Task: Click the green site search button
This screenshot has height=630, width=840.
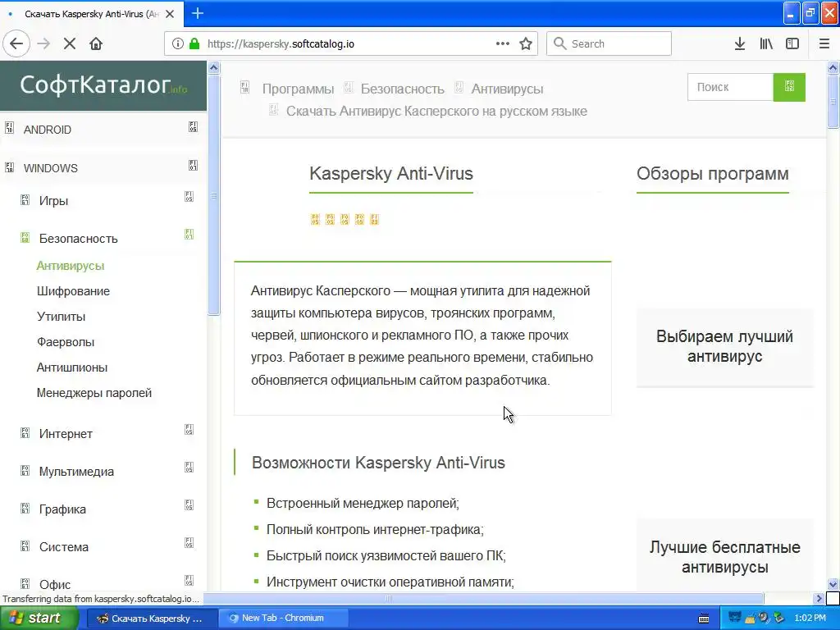Action: pyautogui.click(x=789, y=87)
